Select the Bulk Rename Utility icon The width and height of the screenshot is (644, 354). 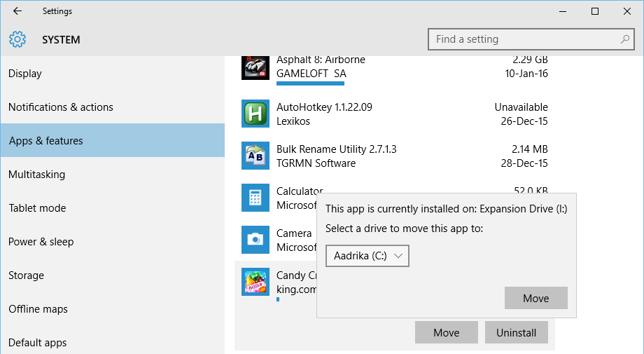255,156
